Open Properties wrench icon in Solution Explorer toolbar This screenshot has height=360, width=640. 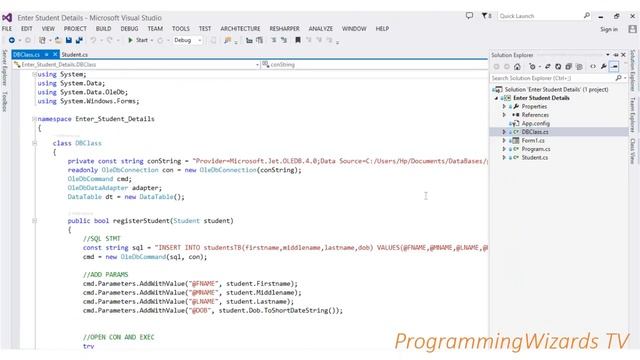coord(604,67)
